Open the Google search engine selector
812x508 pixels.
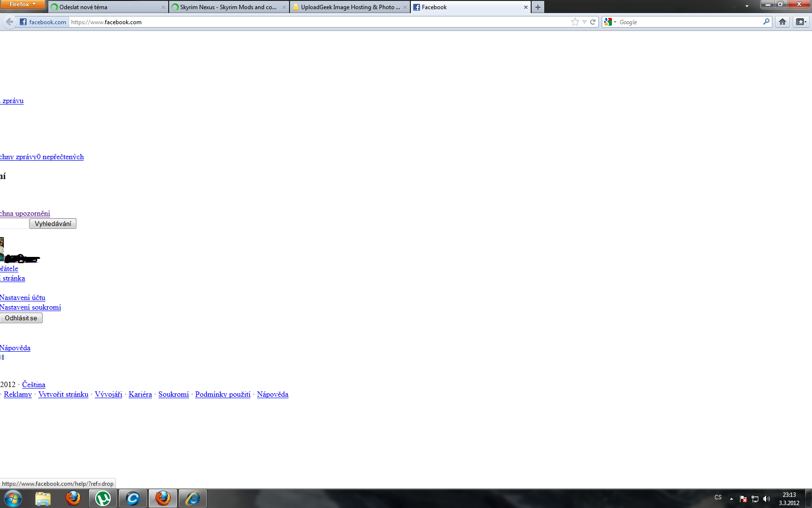click(610, 22)
